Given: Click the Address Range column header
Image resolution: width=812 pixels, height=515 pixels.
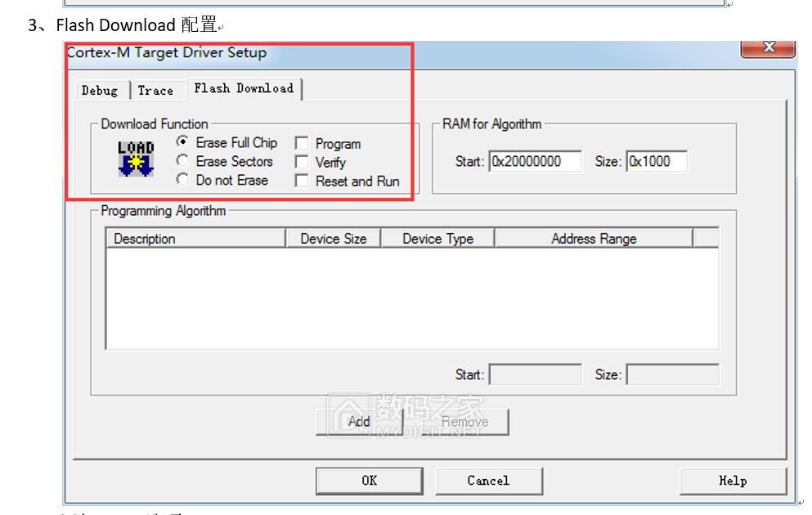Looking at the screenshot, I should 593,239.
